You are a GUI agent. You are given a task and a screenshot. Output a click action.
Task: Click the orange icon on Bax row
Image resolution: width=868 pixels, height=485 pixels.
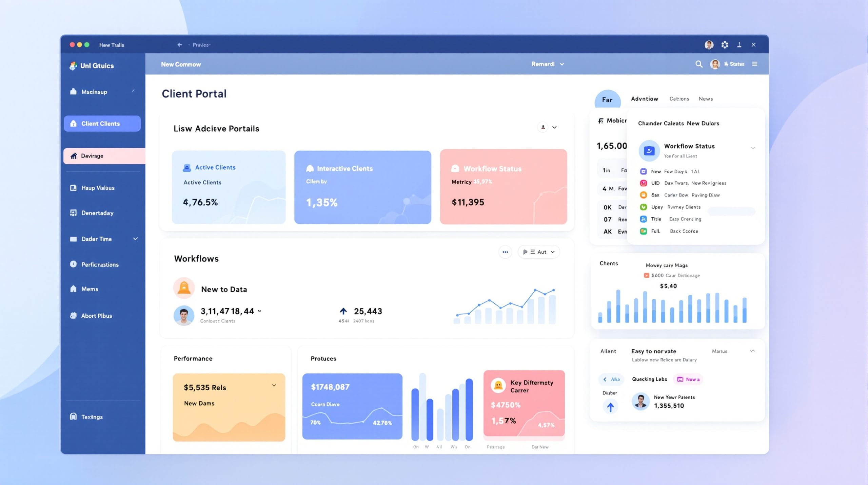pos(643,195)
